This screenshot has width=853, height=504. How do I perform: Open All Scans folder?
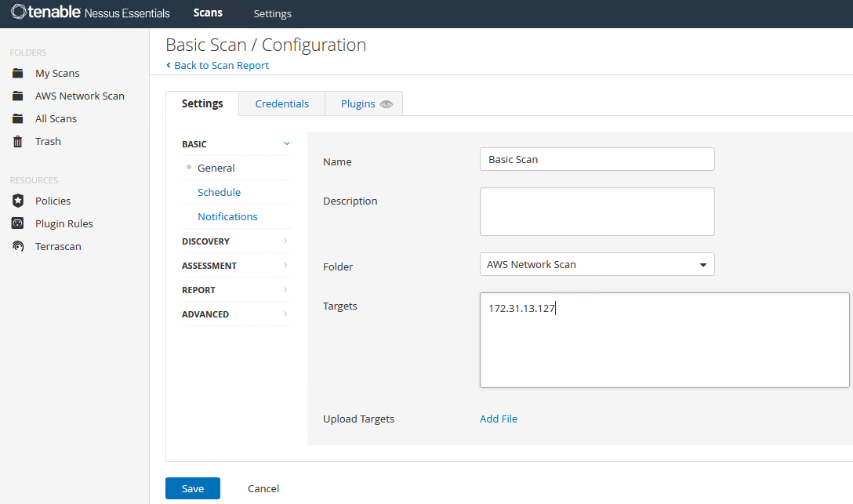[x=56, y=118]
